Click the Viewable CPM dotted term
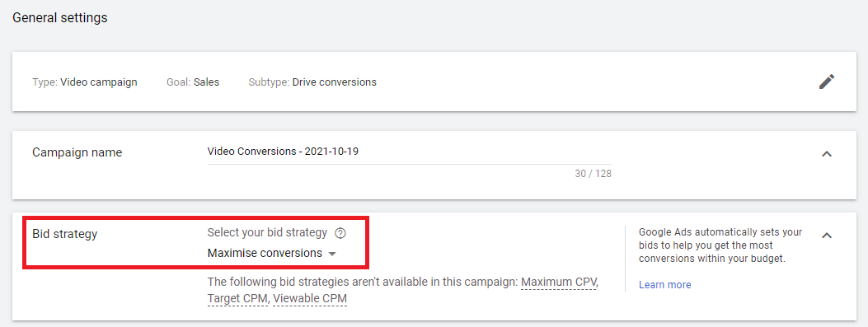The image size is (868, 327). [x=310, y=299]
